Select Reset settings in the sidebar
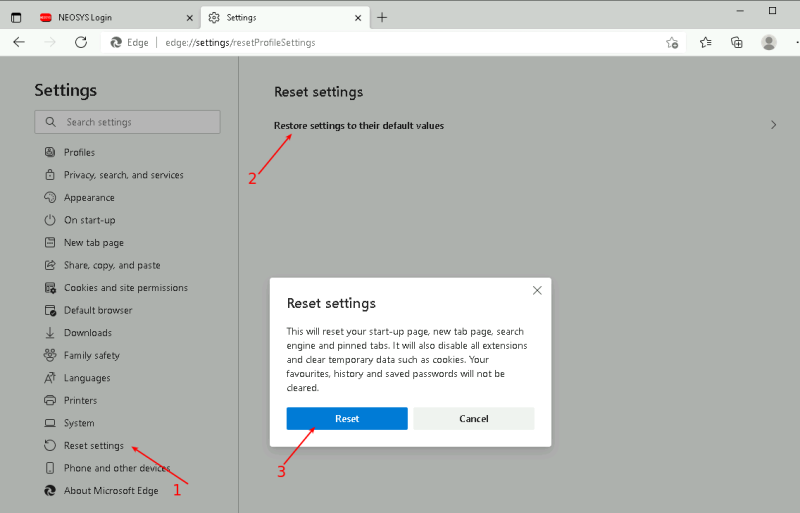 94,446
